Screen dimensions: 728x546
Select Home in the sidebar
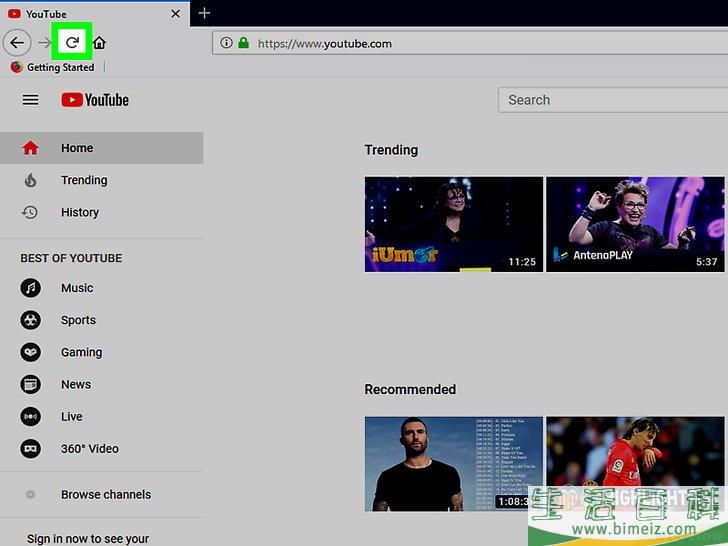pos(101,148)
